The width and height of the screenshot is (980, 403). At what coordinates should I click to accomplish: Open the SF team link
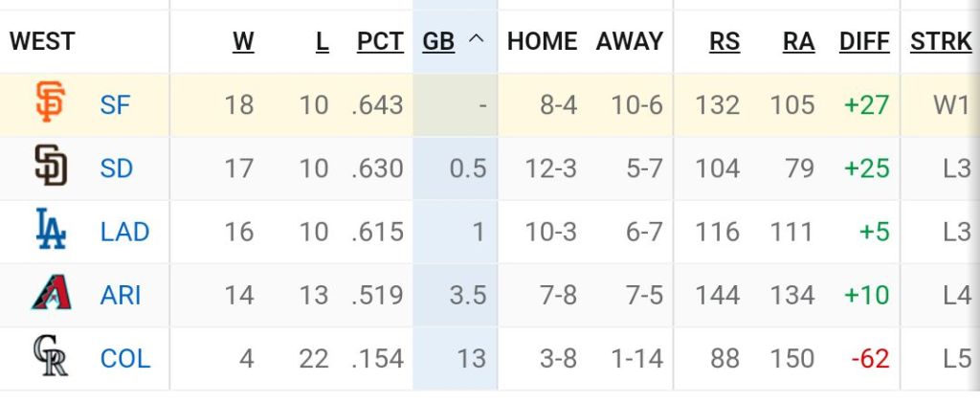[115, 104]
